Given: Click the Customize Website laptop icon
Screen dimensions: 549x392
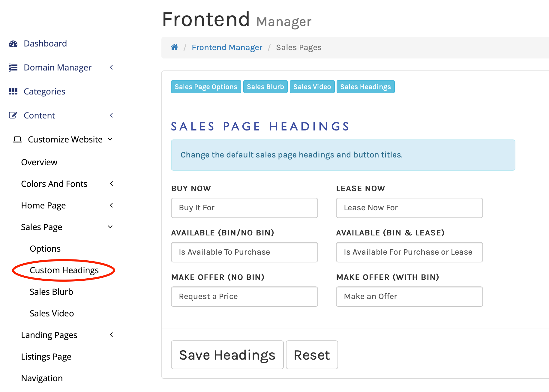Looking at the screenshot, I should (17, 139).
